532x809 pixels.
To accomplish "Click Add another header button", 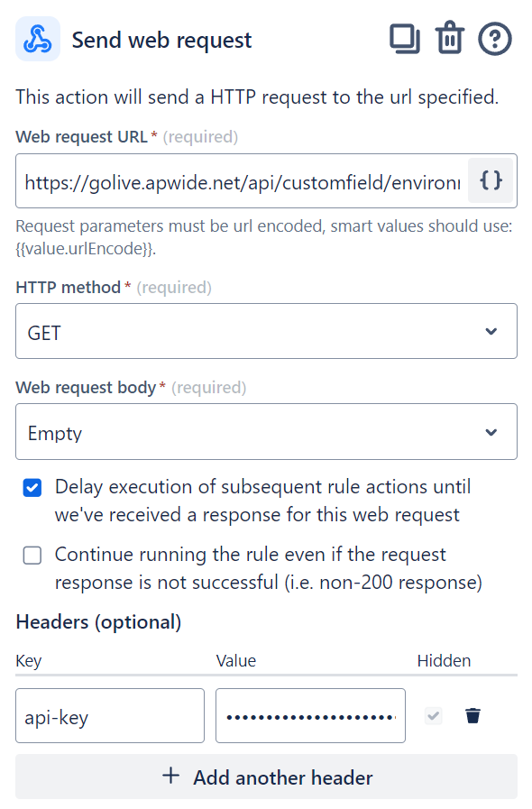I will point(266,777).
